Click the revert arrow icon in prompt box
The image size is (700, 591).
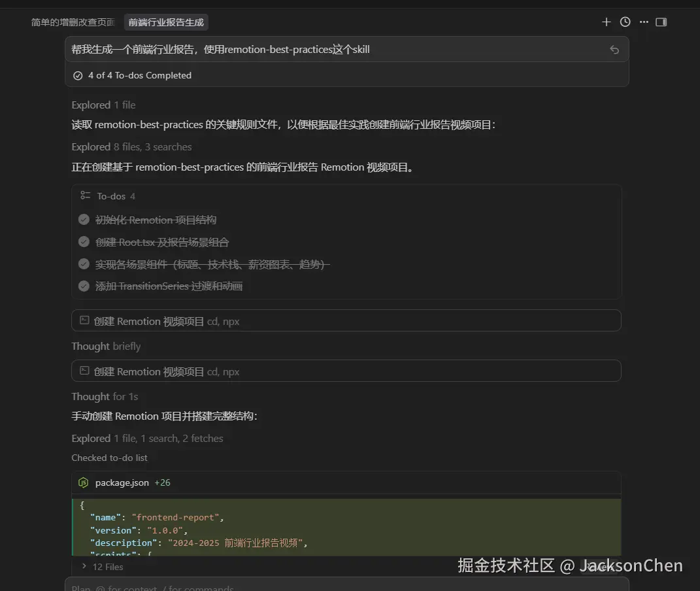click(614, 50)
